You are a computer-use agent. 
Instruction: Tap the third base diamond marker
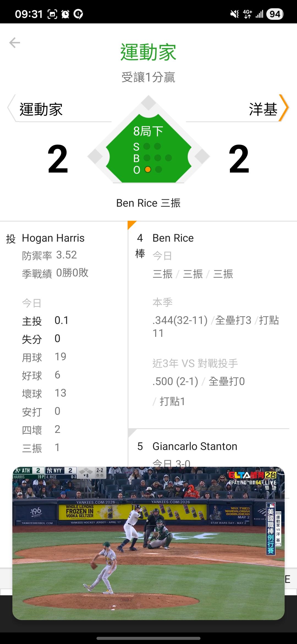click(95, 156)
